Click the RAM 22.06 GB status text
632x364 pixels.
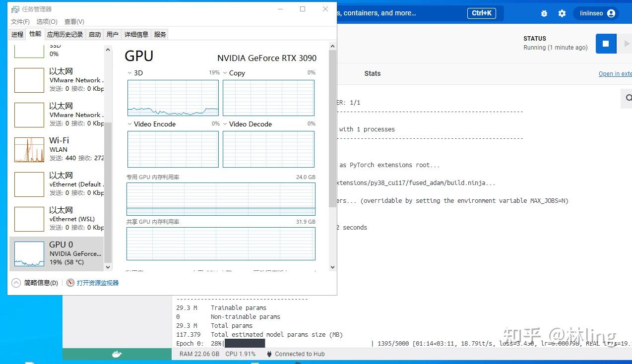click(199, 354)
